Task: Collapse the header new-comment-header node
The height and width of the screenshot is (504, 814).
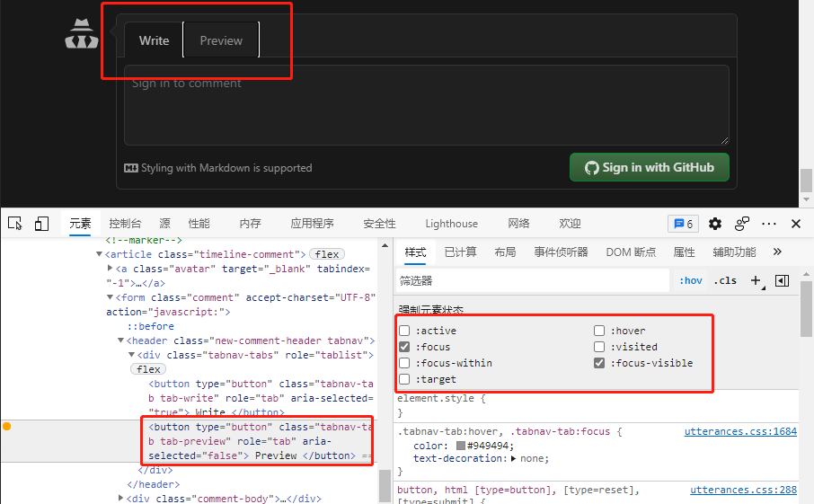Action: click(x=120, y=340)
